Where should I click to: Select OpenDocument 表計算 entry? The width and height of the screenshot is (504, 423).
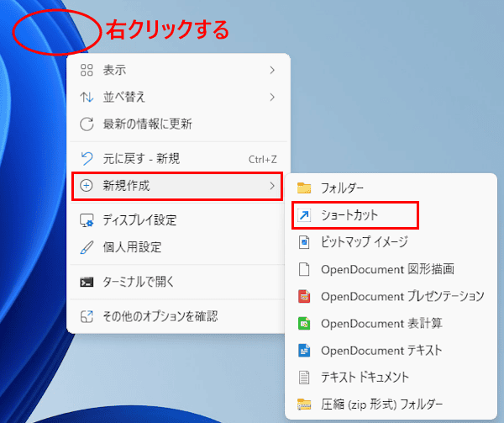coord(391,323)
